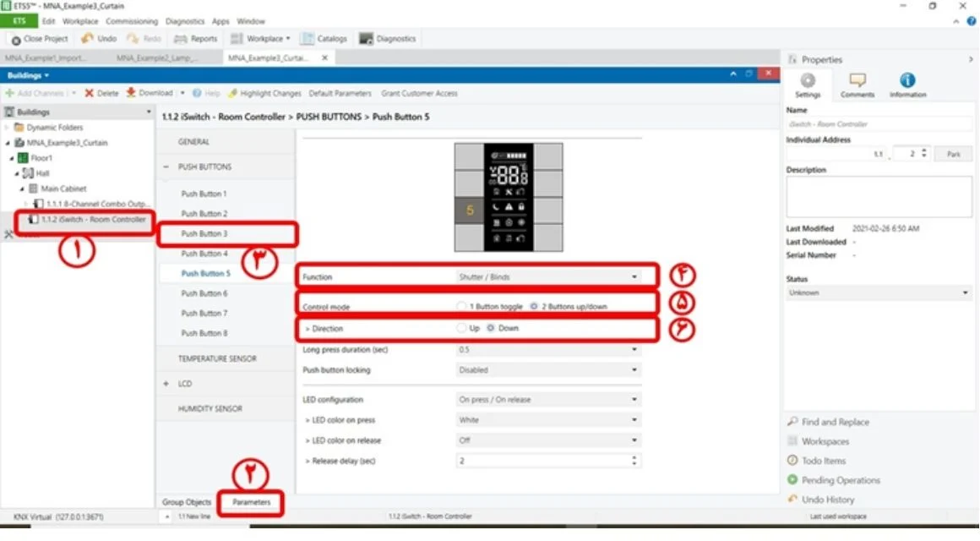The height and width of the screenshot is (541, 980).
Task: Click the Close Project icon
Action: tap(16, 40)
